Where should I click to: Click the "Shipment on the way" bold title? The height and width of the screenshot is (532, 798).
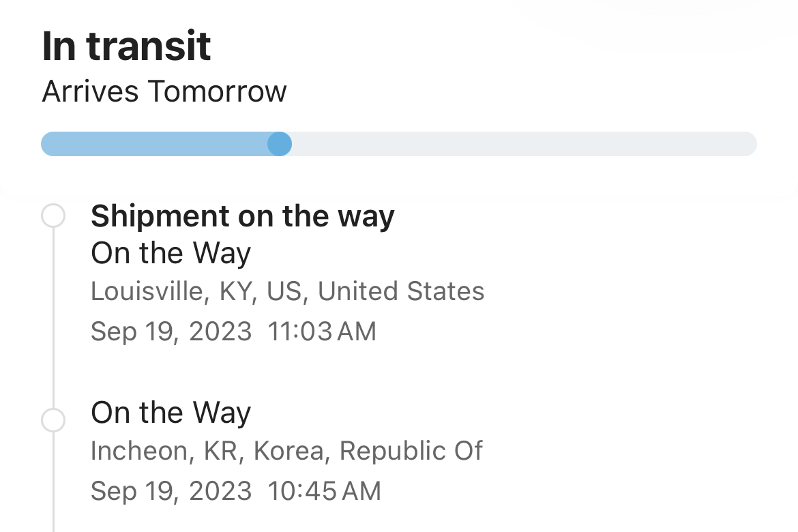coord(243,216)
